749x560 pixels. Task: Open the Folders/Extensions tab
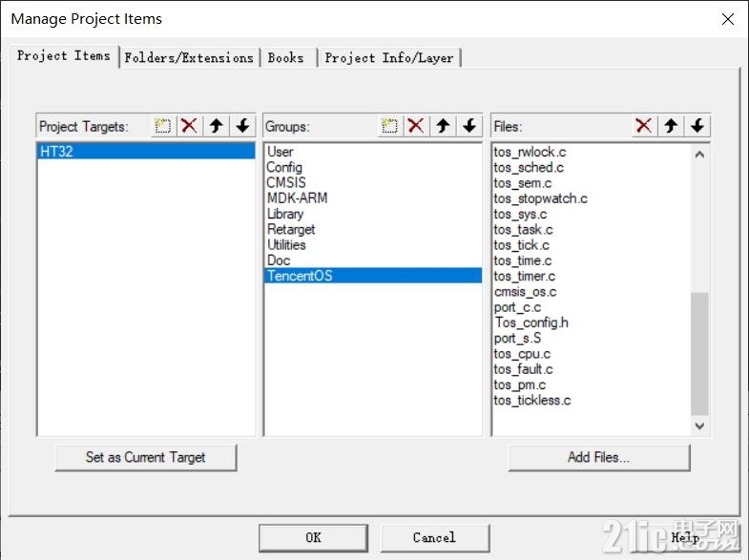(x=189, y=58)
